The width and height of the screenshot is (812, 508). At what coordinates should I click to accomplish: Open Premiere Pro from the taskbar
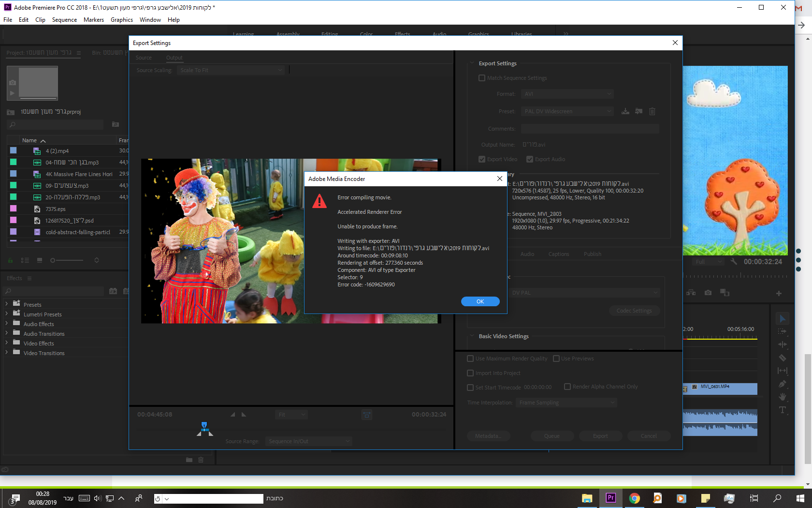coord(611,498)
